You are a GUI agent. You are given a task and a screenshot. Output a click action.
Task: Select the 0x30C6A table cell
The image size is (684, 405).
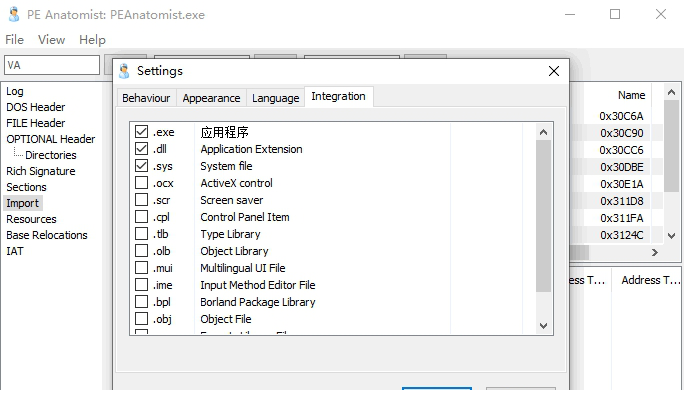coord(621,116)
